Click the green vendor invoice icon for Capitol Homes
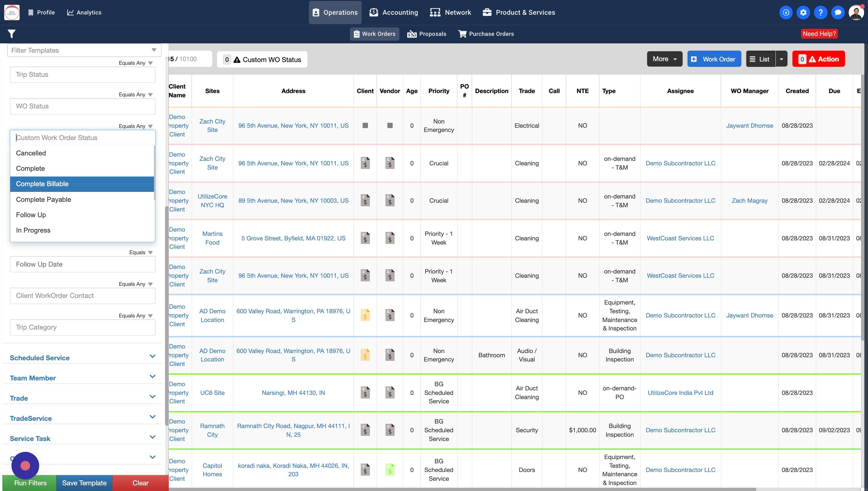This screenshot has width=868, height=491. [x=390, y=469]
